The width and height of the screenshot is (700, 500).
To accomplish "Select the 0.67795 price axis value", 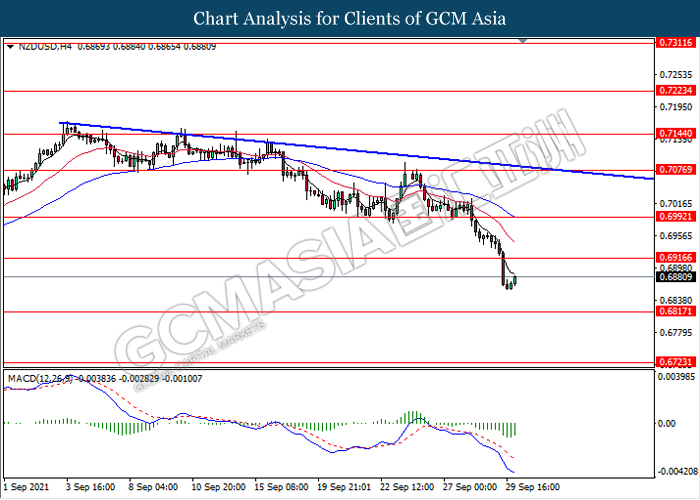I will (675, 333).
